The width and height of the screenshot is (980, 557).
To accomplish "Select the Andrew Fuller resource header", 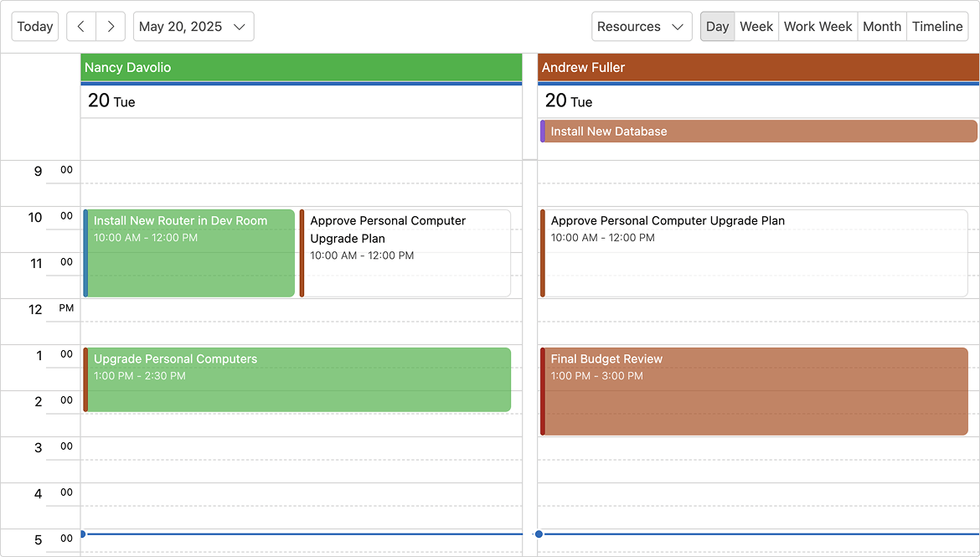I will [757, 67].
